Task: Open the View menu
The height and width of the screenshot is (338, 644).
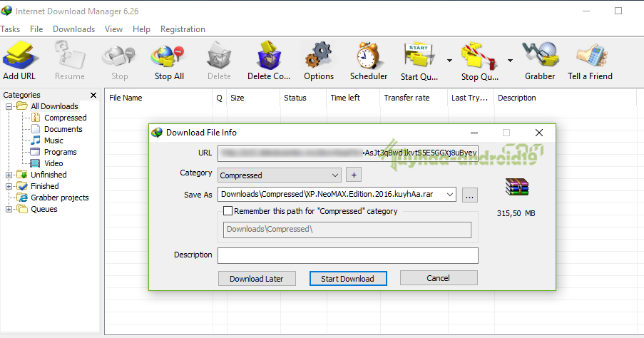Action: pyautogui.click(x=113, y=29)
